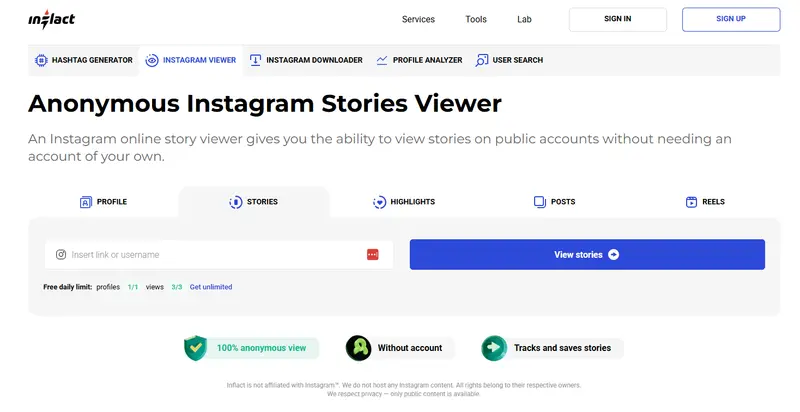
Task: Click the Instagram Downloader icon
Action: point(256,60)
